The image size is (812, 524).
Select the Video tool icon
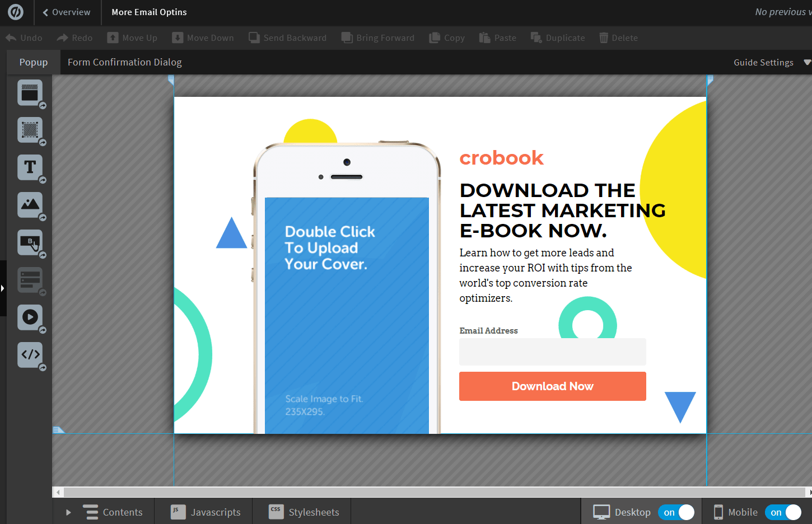(x=30, y=317)
